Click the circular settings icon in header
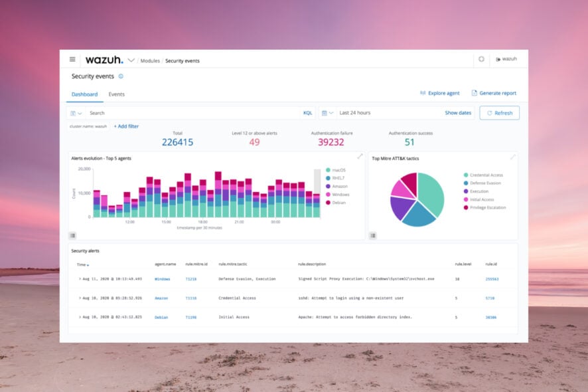Screen dimensions: 588x392 click(x=482, y=59)
